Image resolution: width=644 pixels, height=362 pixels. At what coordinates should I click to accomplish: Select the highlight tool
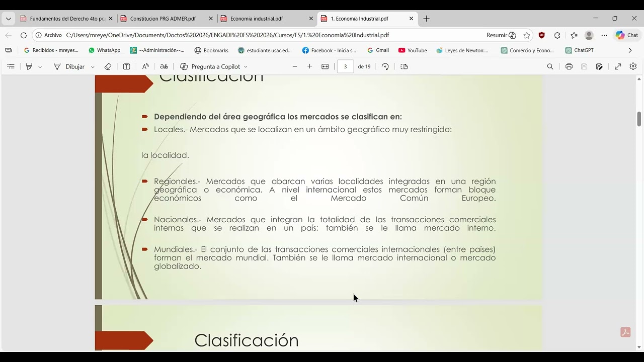click(x=29, y=66)
